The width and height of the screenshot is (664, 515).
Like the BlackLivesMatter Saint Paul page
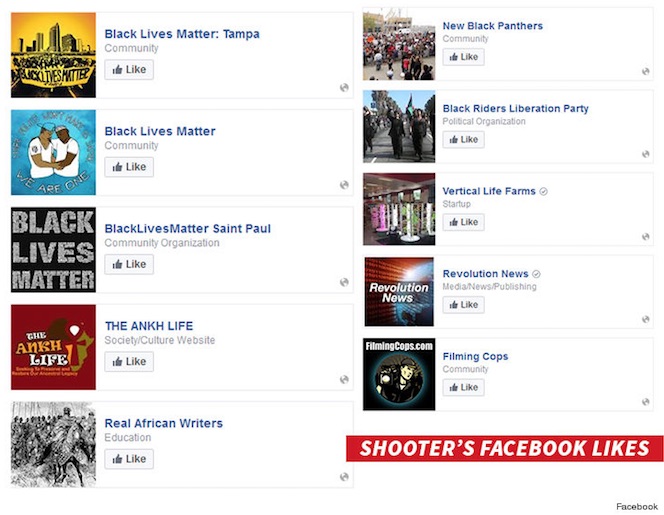coord(129,264)
